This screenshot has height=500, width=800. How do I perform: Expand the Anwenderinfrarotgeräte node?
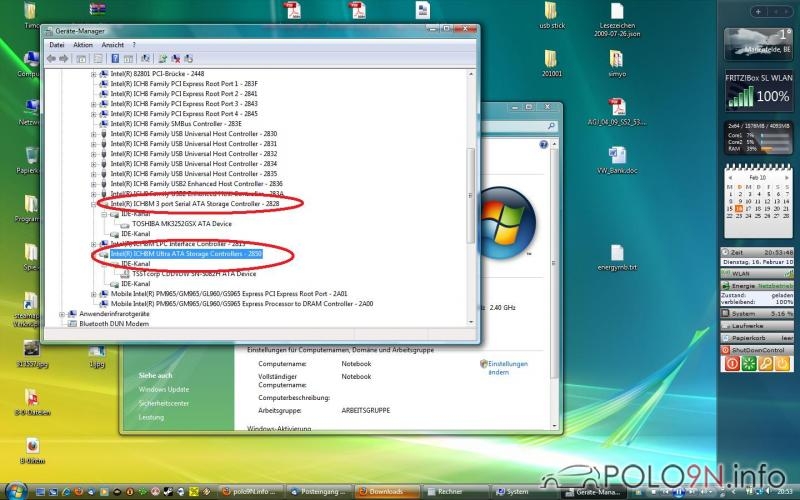(62, 314)
